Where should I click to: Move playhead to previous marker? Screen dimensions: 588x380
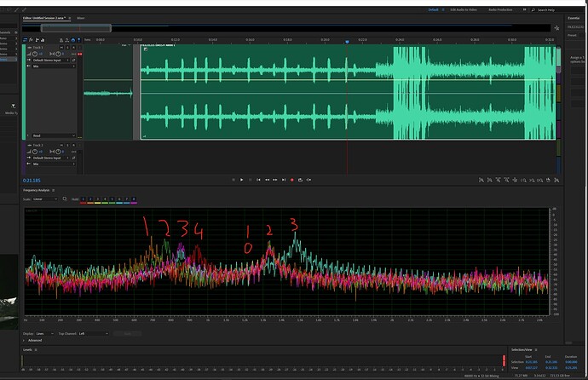point(258,180)
